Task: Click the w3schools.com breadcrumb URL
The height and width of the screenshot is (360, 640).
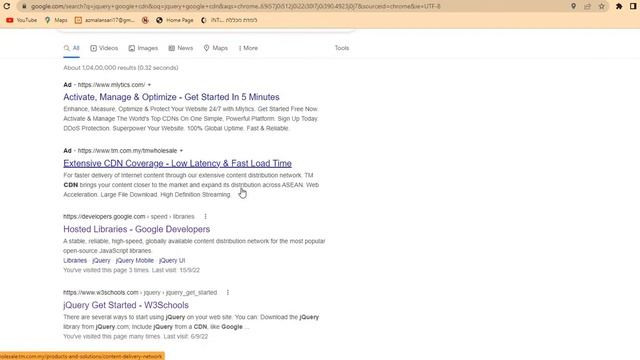Action: coord(140,293)
